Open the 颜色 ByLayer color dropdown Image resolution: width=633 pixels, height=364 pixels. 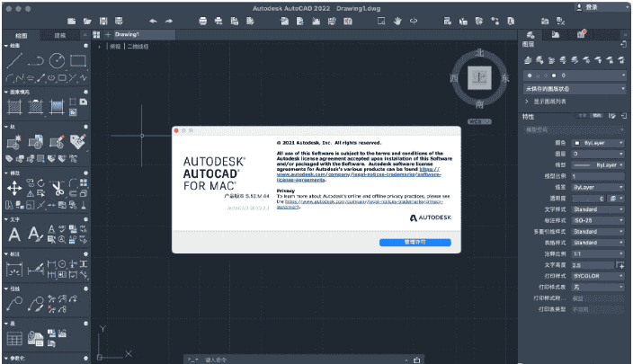598,143
